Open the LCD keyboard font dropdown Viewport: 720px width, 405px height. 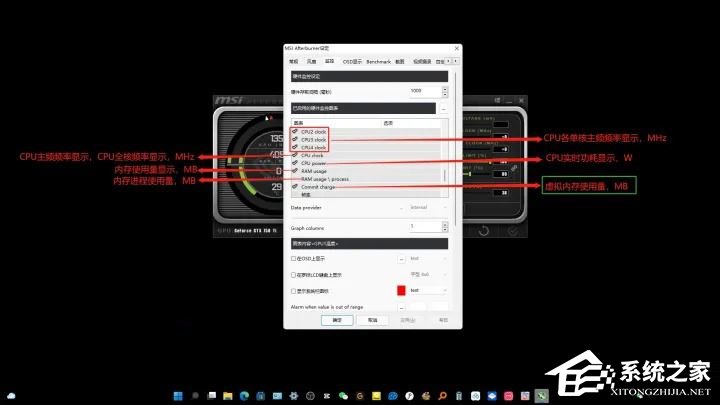pyautogui.click(x=428, y=275)
